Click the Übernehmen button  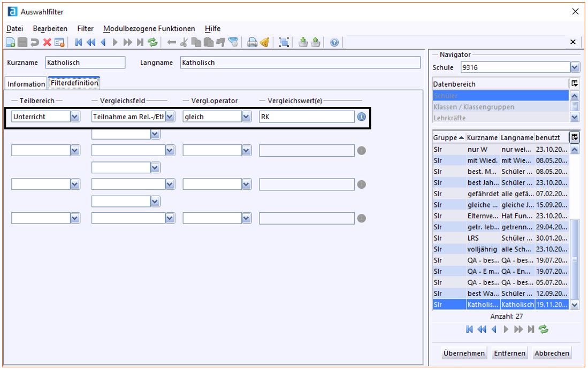coord(464,353)
